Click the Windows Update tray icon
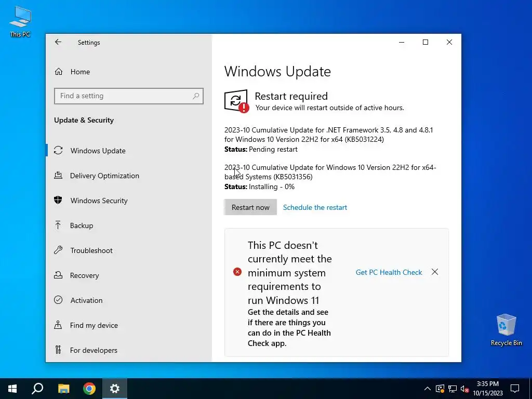This screenshot has height=399, width=532. click(x=440, y=389)
